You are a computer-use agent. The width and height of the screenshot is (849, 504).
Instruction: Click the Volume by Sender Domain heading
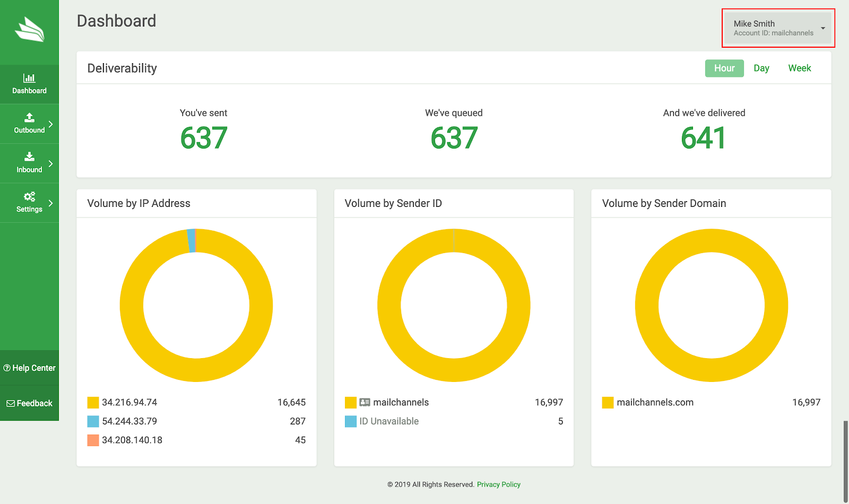[664, 203]
